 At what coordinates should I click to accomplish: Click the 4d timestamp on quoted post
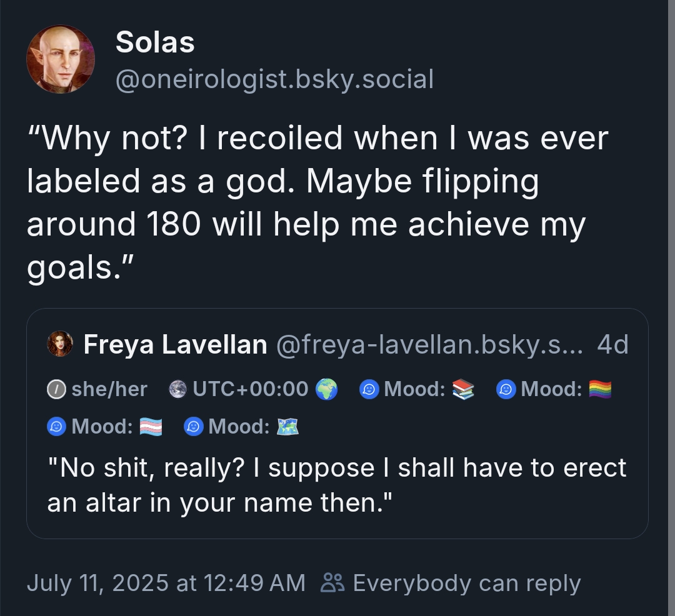612,344
